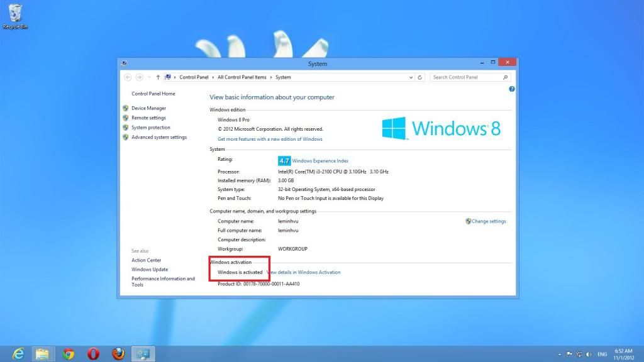Close the System window

[x=508, y=62]
